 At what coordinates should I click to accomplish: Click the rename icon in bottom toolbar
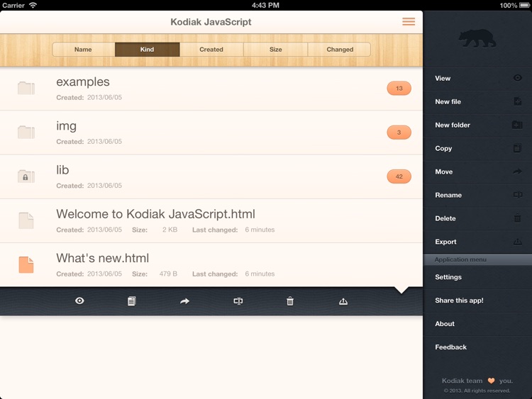coord(238,301)
